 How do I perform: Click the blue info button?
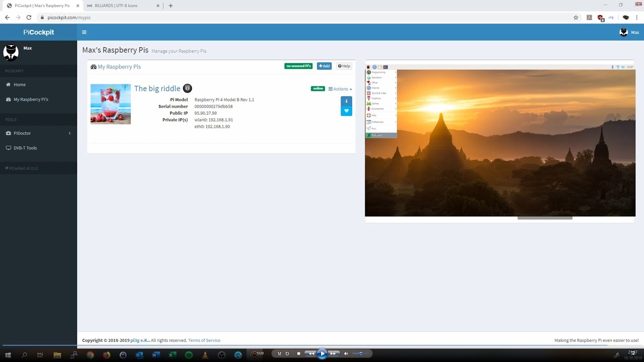[346, 101]
